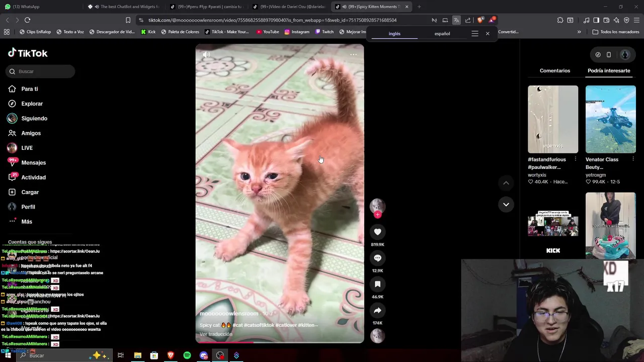The width and height of the screenshot is (644, 362).
Task: Open the Venator Class video thumbnail
Action: [x=610, y=119]
